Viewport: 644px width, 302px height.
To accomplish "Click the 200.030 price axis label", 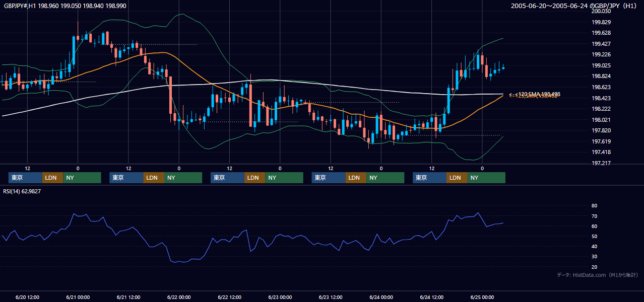I will 601,11.
